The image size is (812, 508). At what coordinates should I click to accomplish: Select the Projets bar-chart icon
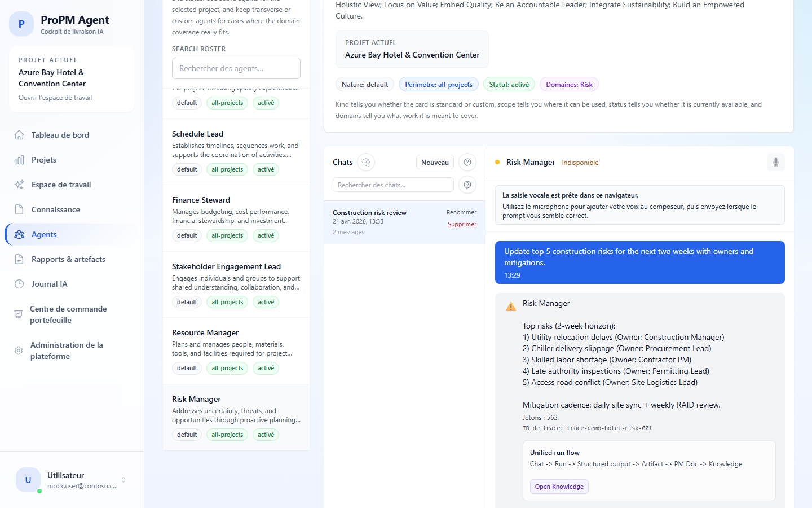coord(19,160)
